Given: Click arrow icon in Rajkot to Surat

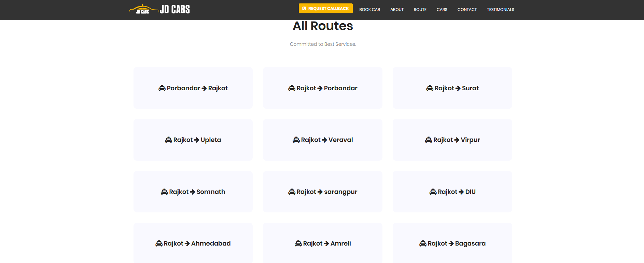Looking at the screenshot, I should point(458,88).
